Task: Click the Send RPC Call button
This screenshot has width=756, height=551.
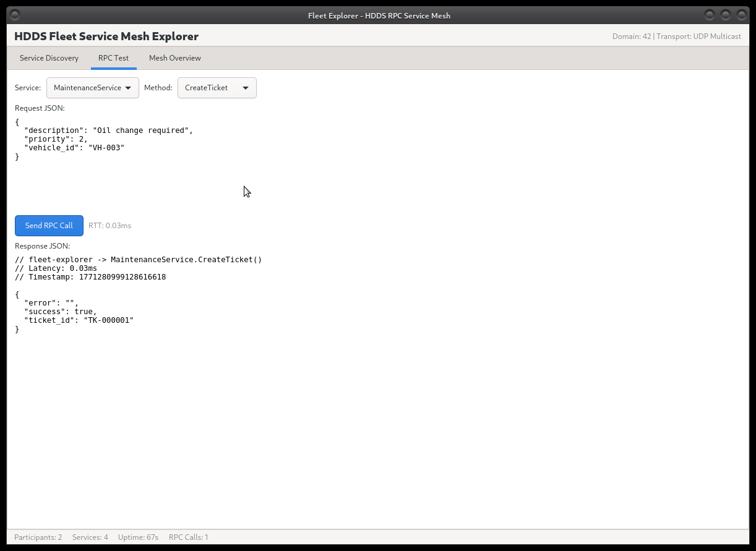Action: [49, 226]
